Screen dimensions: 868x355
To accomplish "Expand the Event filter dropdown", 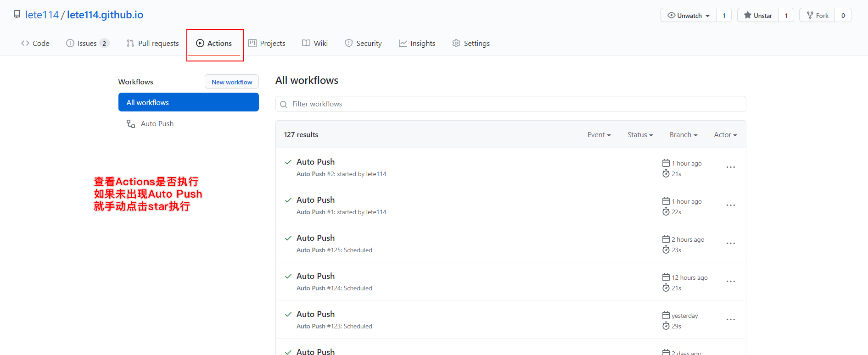I will click(599, 135).
